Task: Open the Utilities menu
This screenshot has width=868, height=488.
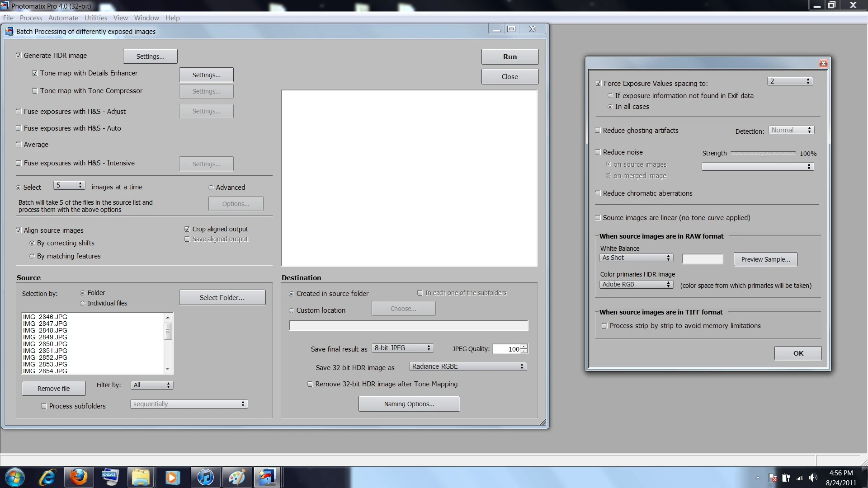Action: pyautogui.click(x=95, y=18)
